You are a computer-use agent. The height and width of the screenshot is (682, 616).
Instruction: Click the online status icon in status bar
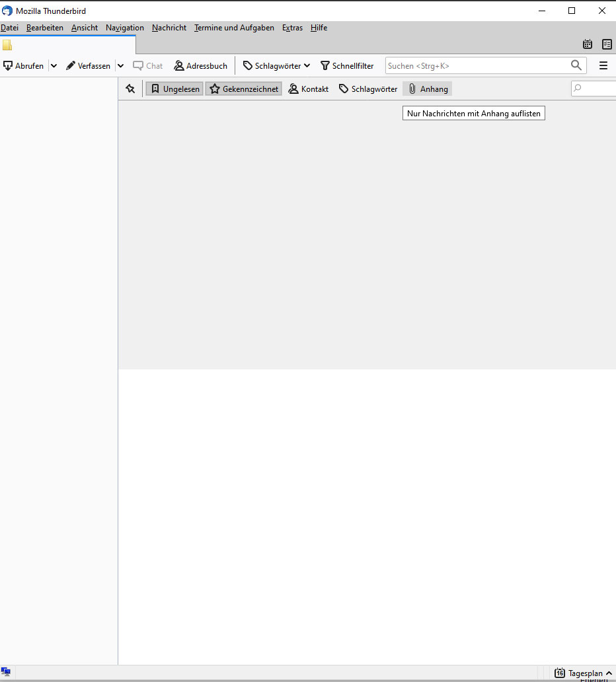click(6, 671)
